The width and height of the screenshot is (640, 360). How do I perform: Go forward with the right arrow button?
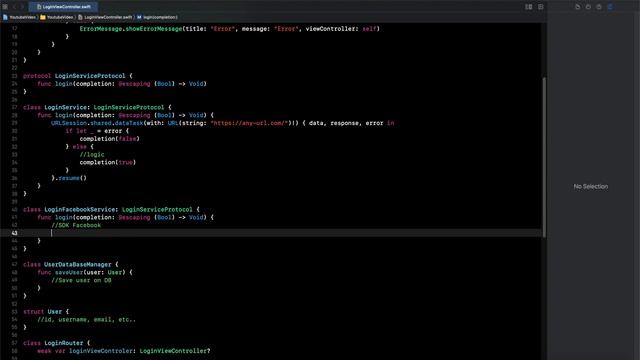[22, 7]
